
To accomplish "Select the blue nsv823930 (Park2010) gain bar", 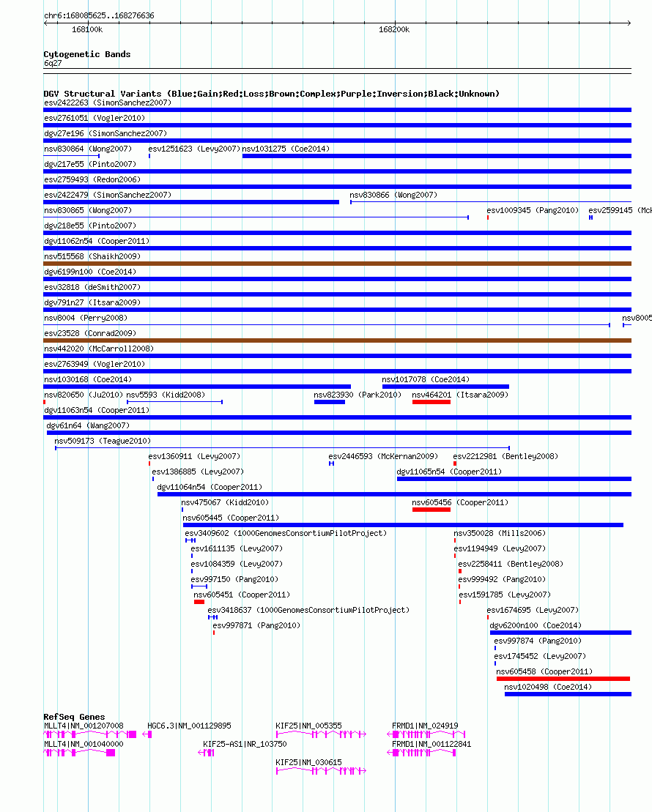I will click(x=329, y=402).
